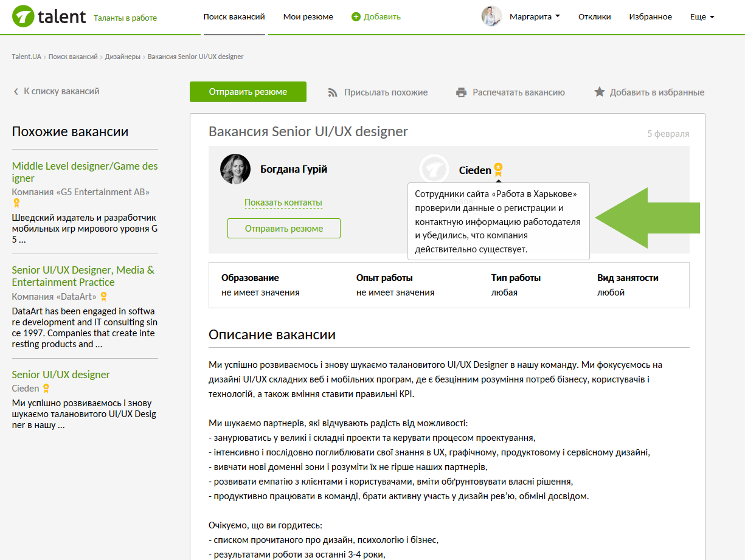The image size is (745, 560).
Task: Click the green plus icon next to Добавить
Action: click(356, 17)
